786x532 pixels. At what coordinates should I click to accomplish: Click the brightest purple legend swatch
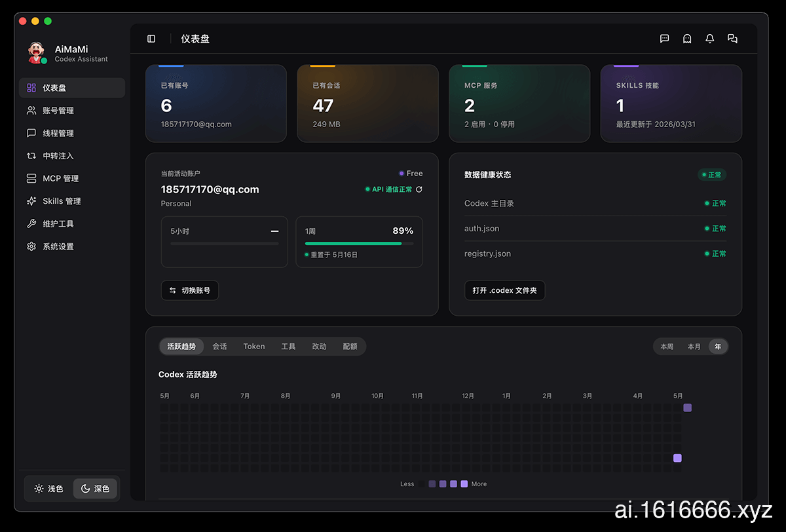(464, 484)
